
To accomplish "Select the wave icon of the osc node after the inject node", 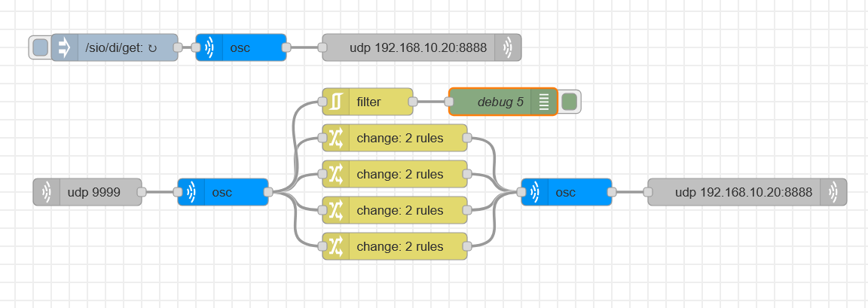I will [209, 47].
